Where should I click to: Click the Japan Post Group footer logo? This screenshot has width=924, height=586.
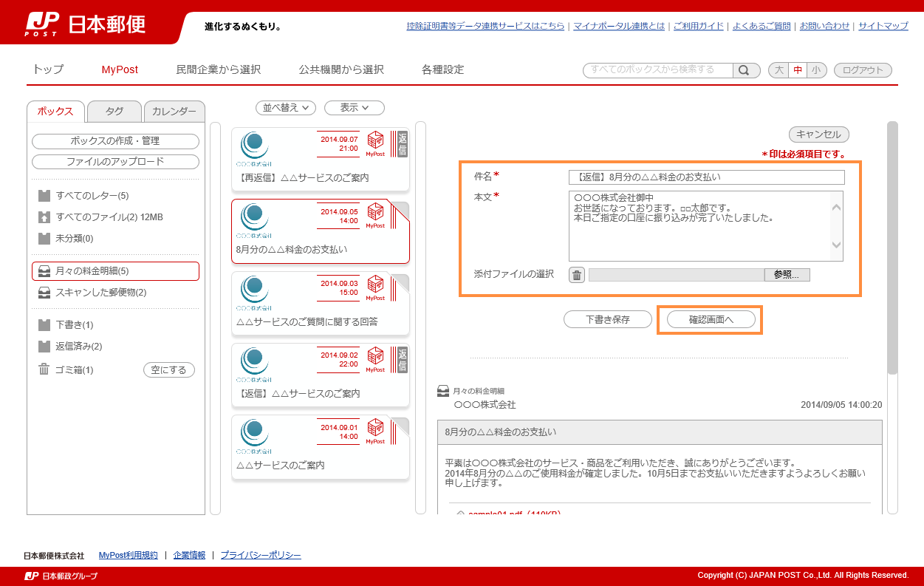point(61,576)
